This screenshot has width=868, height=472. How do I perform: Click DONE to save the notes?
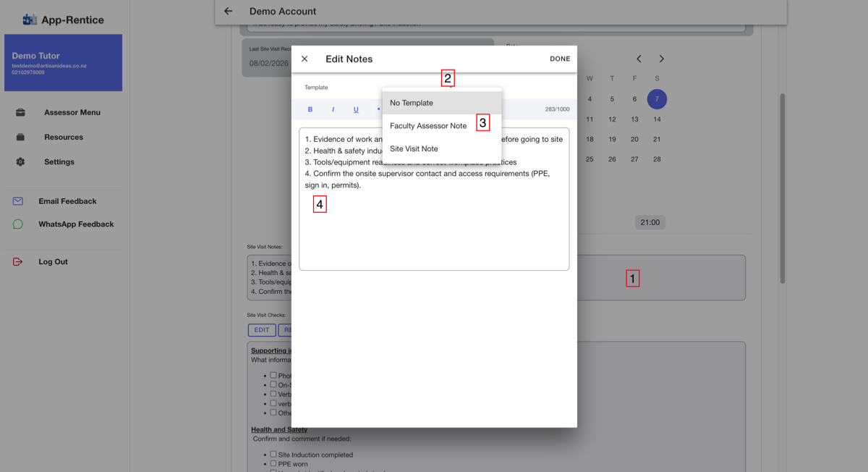point(560,59)
